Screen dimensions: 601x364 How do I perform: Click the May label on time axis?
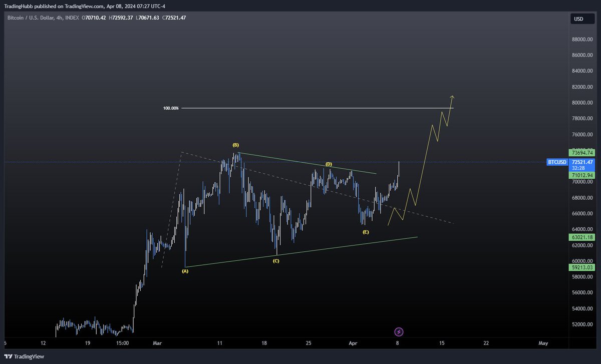[x=543, y=343]
